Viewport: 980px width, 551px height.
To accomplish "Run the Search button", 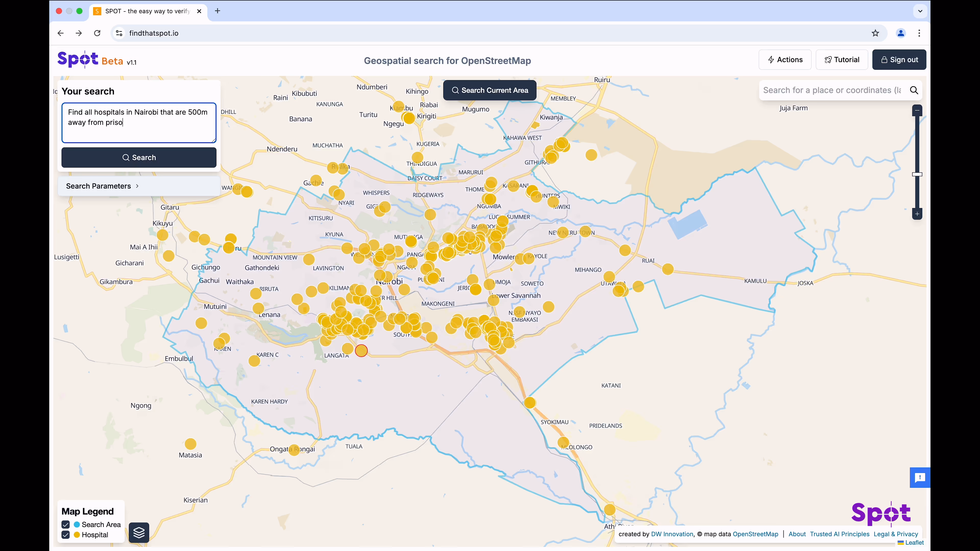I will tap(139, 157).
